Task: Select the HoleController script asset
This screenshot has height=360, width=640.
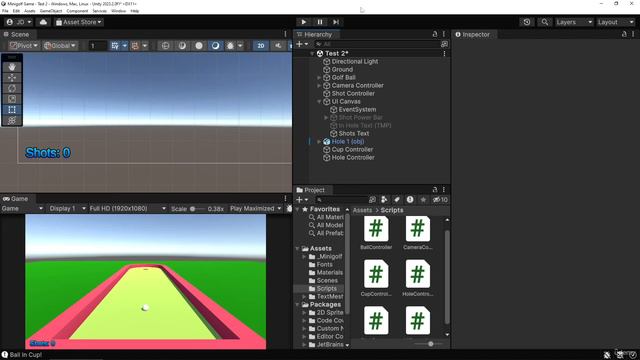Action: click(418, 278)
